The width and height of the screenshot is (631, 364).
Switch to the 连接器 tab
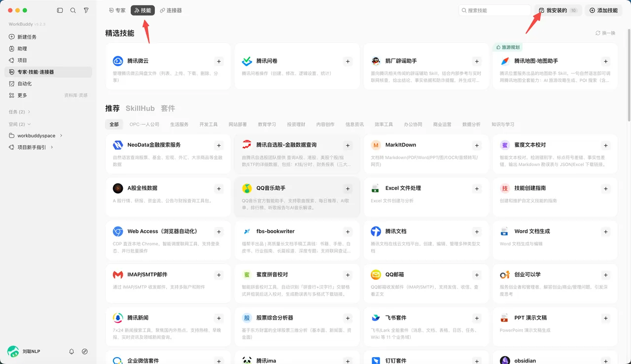click(171, 10)
